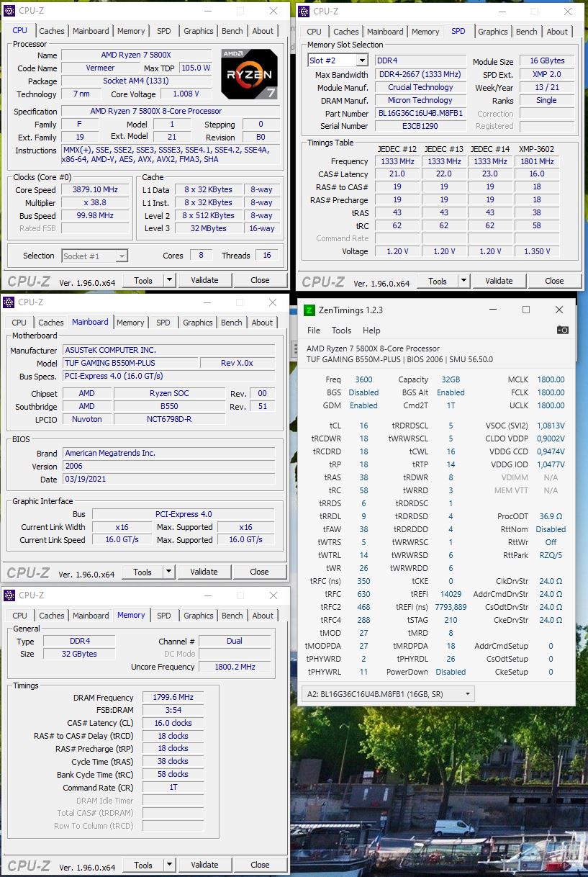Click CPU-Z icon in Mainboard window title
Screen dimensions: 588x877
click(x=9, y=302)
